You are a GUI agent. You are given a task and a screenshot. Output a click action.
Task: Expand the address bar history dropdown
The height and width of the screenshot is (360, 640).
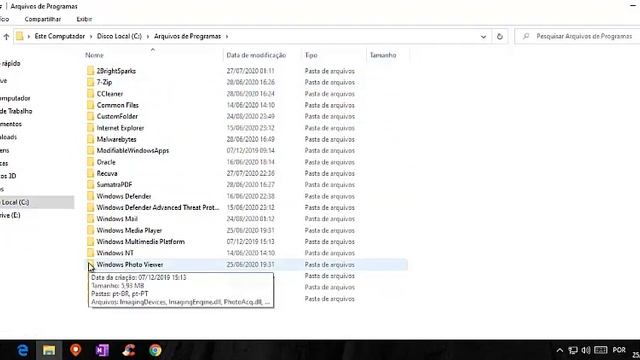tap(483, 36)
